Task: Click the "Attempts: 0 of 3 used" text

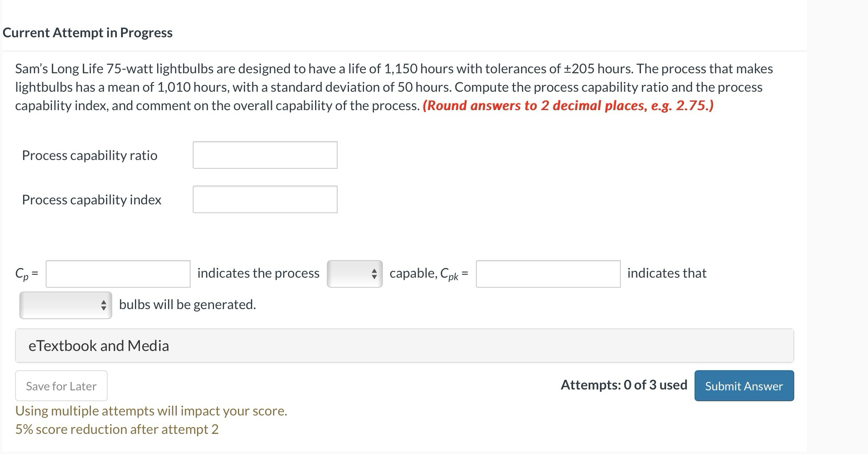Action: coord(624,385)
